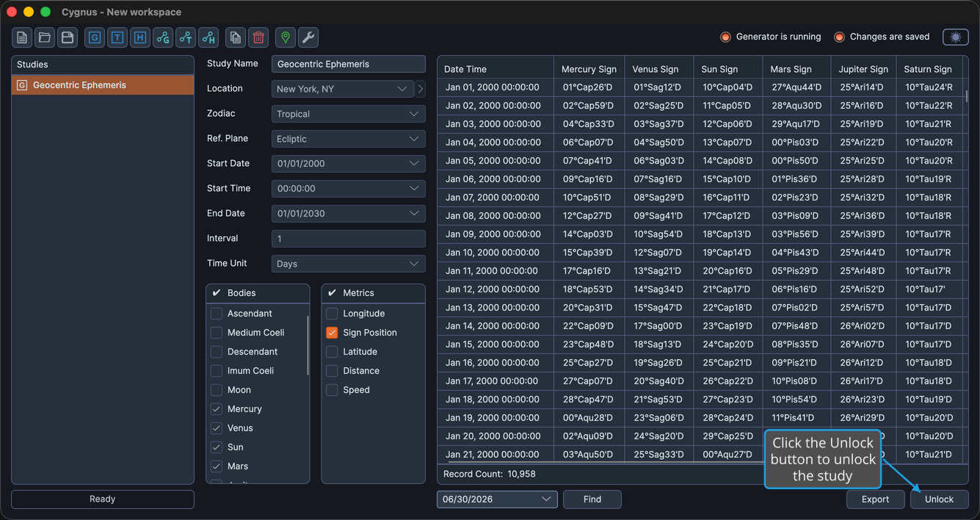The image size is (980, 520).
Task: Click the Find button
Action: [592, 499]
